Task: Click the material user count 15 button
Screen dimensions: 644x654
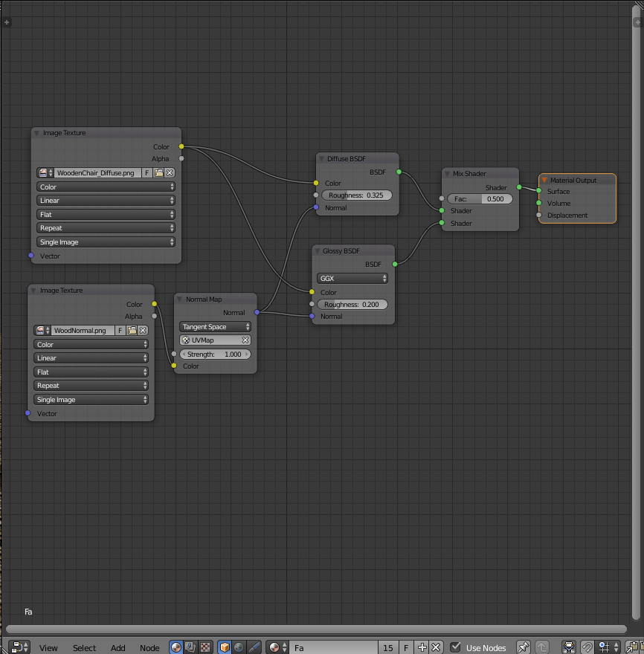Action: pos(387,647)
